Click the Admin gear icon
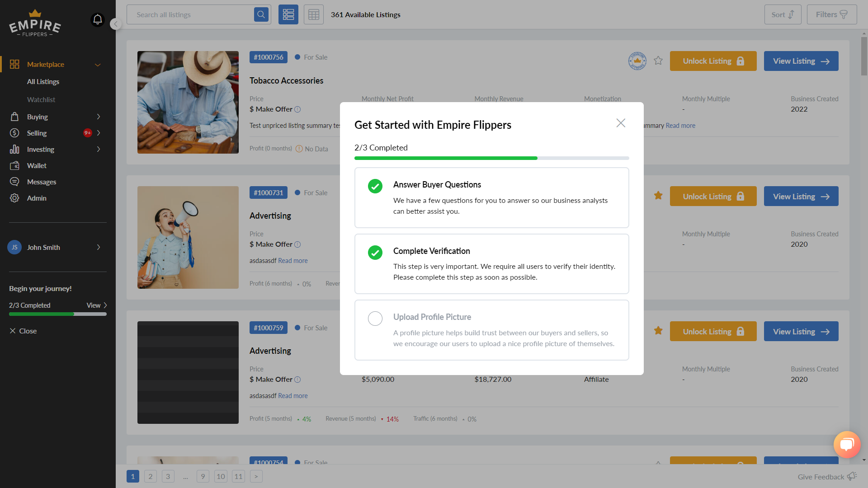 pyautogui.click(x=14, y=198)
